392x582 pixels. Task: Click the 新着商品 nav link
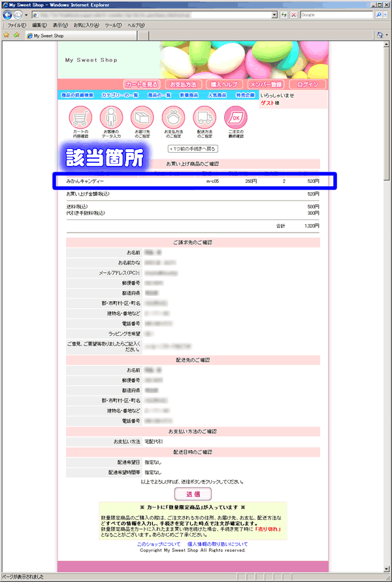pos(189,95)
